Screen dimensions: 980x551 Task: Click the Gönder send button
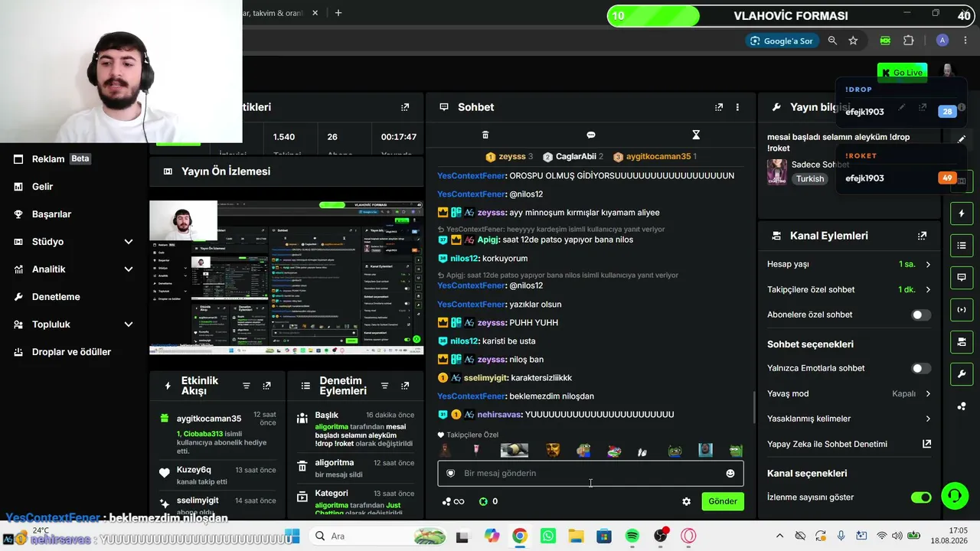(x=723, y=501)
